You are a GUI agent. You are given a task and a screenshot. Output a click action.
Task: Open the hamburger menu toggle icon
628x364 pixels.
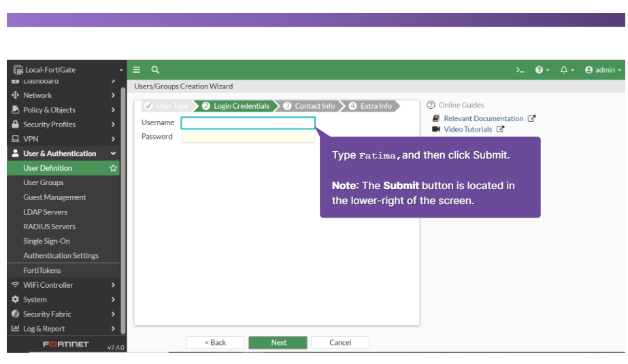point(137,69)
